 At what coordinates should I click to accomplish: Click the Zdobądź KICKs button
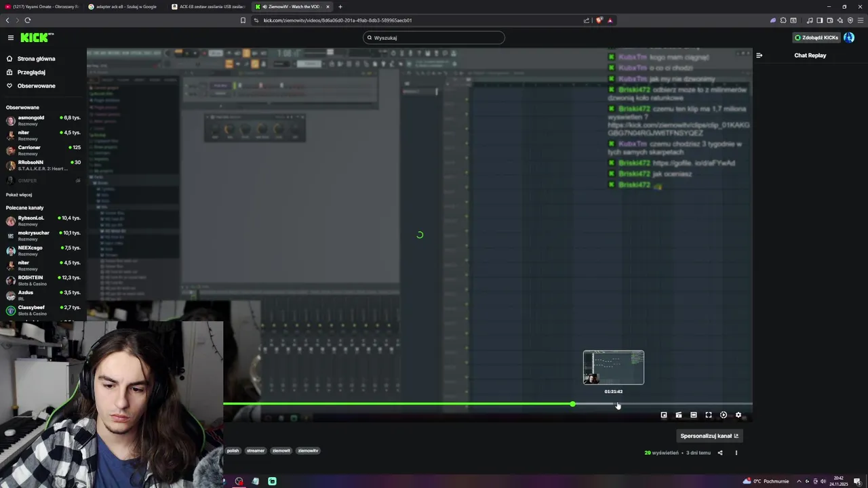[x=816, y=38]
